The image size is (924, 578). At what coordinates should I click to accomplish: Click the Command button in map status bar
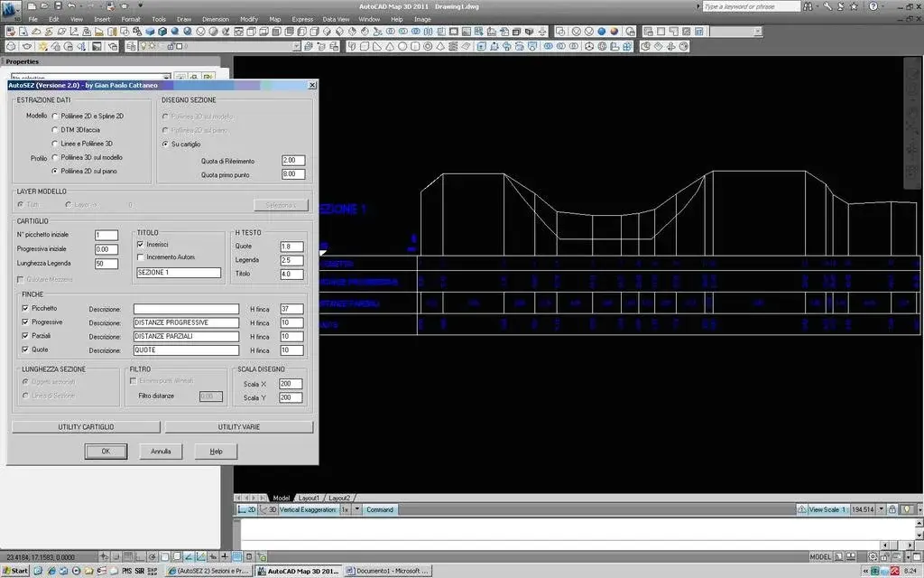(x=380, y=509)
